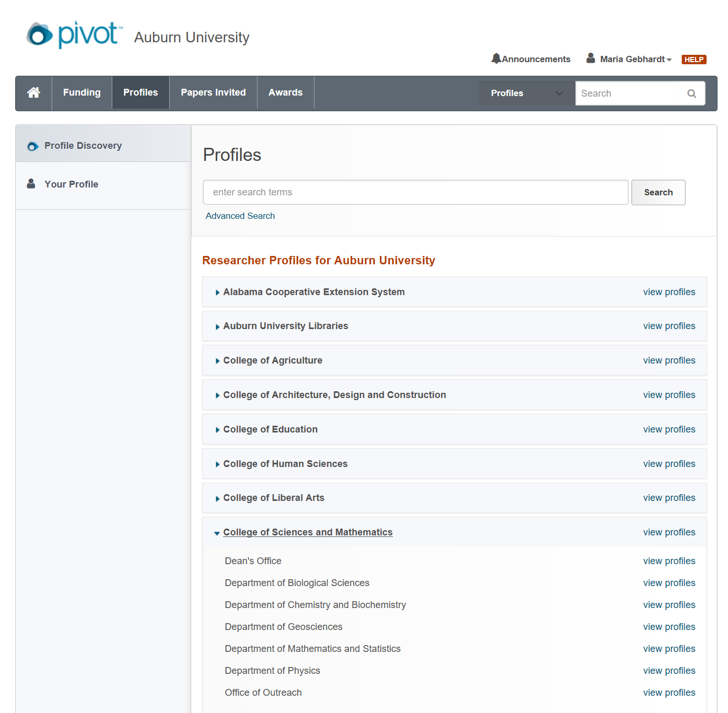Open the Profiles search category dropdown
728x713 pixels.
click(x=526, y=93)
